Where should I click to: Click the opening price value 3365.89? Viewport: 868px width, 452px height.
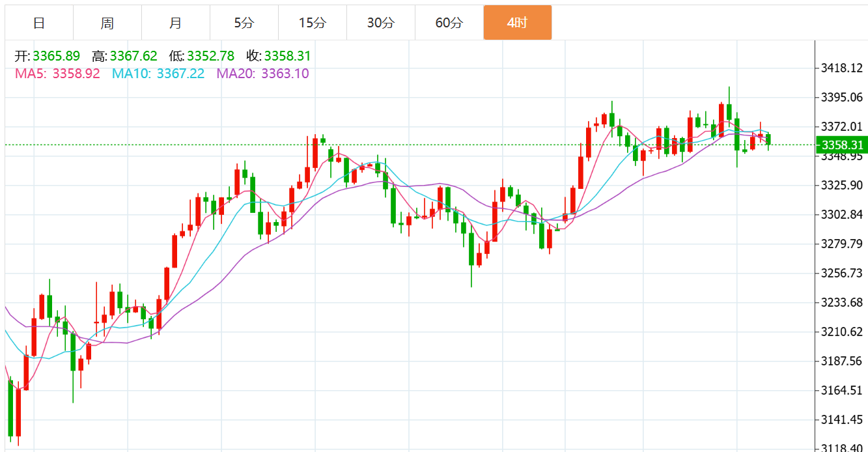[x=57, y=57]
